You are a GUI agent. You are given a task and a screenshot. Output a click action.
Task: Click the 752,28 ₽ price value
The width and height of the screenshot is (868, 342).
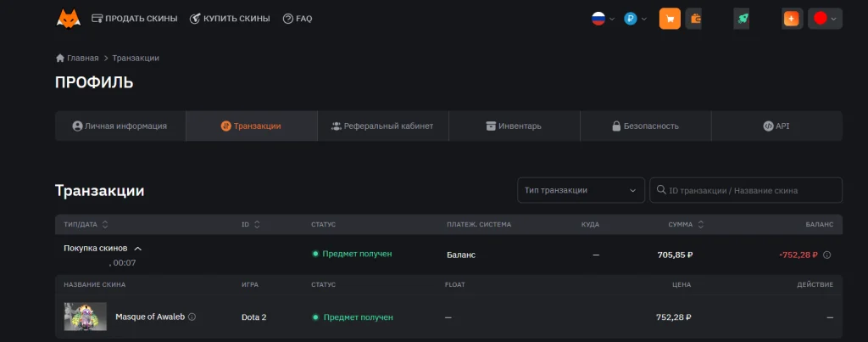pyautogui.click(x=674, y=317)
